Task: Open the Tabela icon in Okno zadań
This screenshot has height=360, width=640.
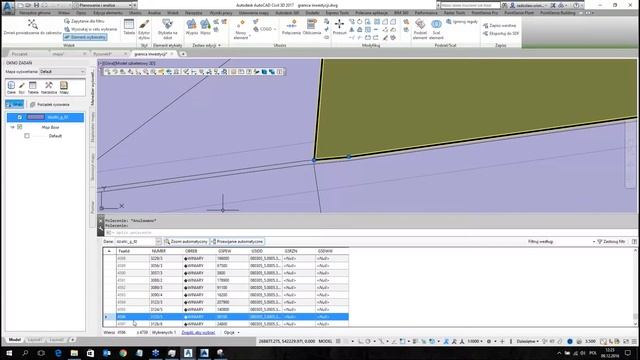Action: [x=33, y=87]
